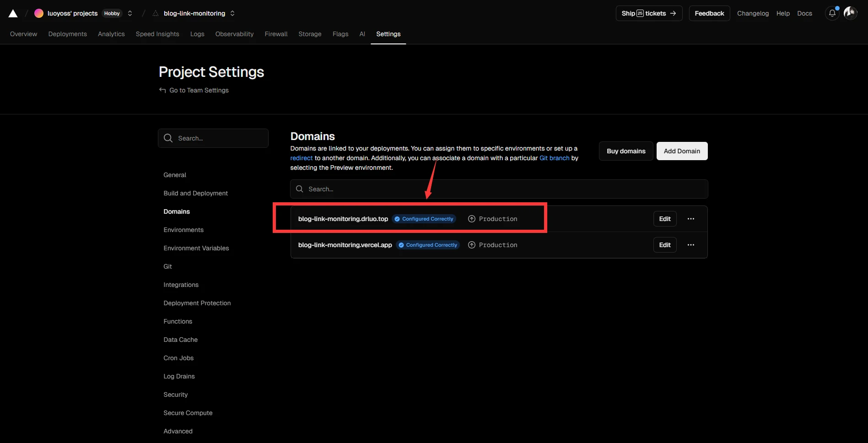The width and height of the screenshot is (868, 443).
Task: Click the domains list search field
Action: pos(499,189)
